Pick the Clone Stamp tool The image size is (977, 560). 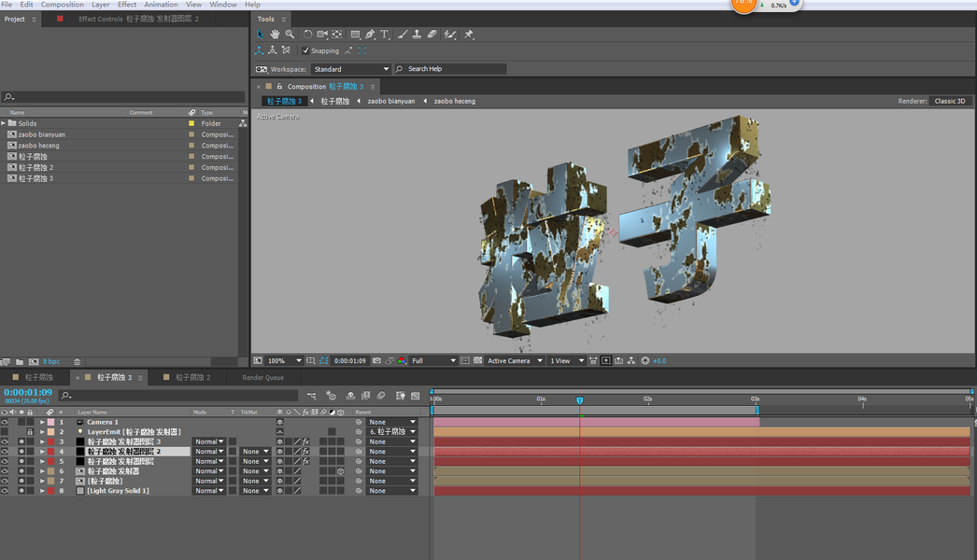[417, 35]
